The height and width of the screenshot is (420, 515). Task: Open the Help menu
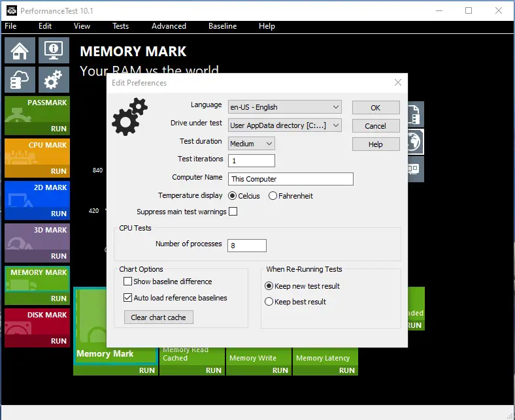click(267, 26)
